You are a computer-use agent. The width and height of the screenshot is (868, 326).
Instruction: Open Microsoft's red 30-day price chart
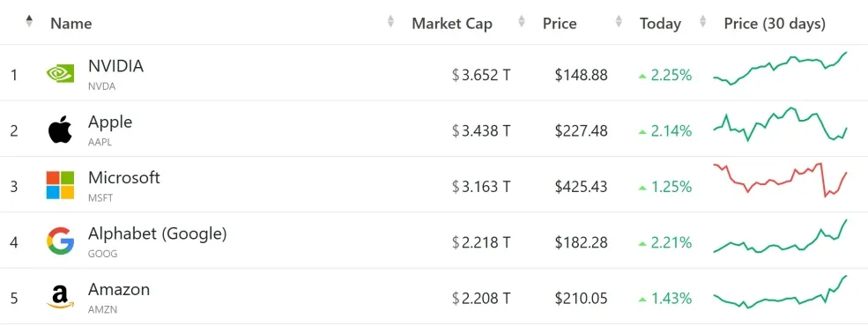(x=780, y=180)
